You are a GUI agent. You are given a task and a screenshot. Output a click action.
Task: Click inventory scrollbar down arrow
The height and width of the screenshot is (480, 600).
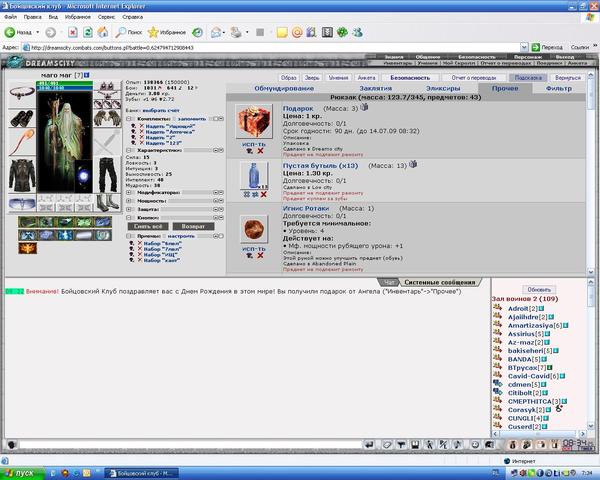pos(591,272)
